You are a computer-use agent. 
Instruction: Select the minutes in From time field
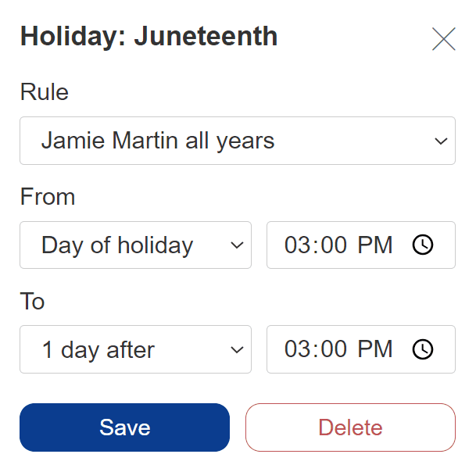click(x=334, y=245)
